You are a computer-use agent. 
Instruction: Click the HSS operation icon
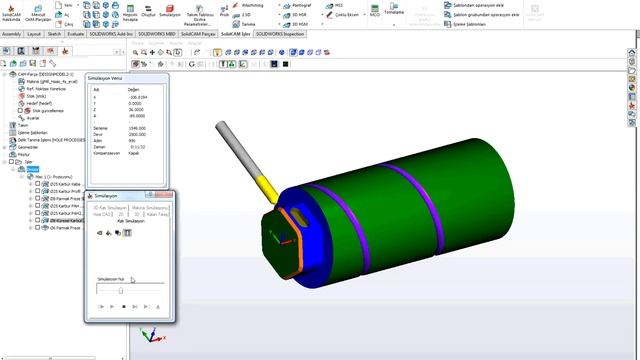coord(334,6)
